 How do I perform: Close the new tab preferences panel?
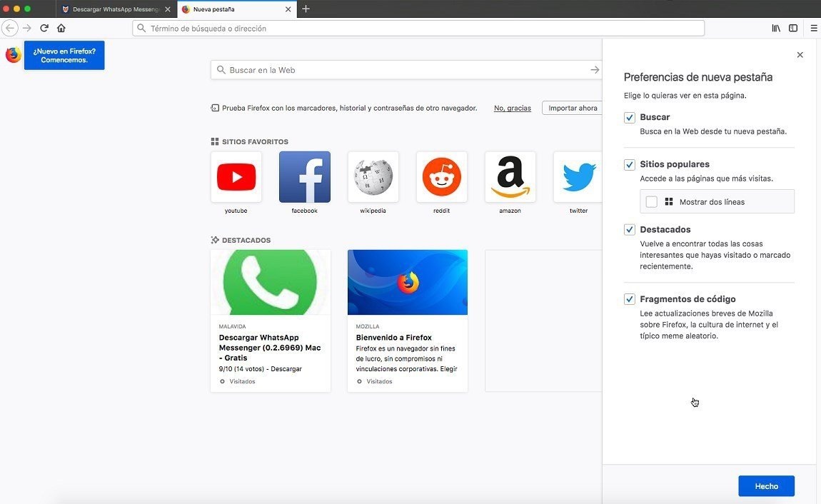pos(800,55)
